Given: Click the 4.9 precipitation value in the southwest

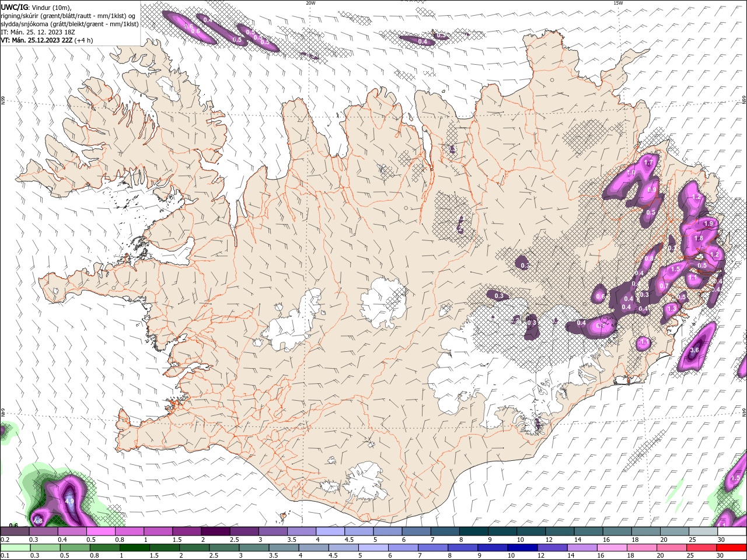Looking at the screenshot, I should pos(69,501).
